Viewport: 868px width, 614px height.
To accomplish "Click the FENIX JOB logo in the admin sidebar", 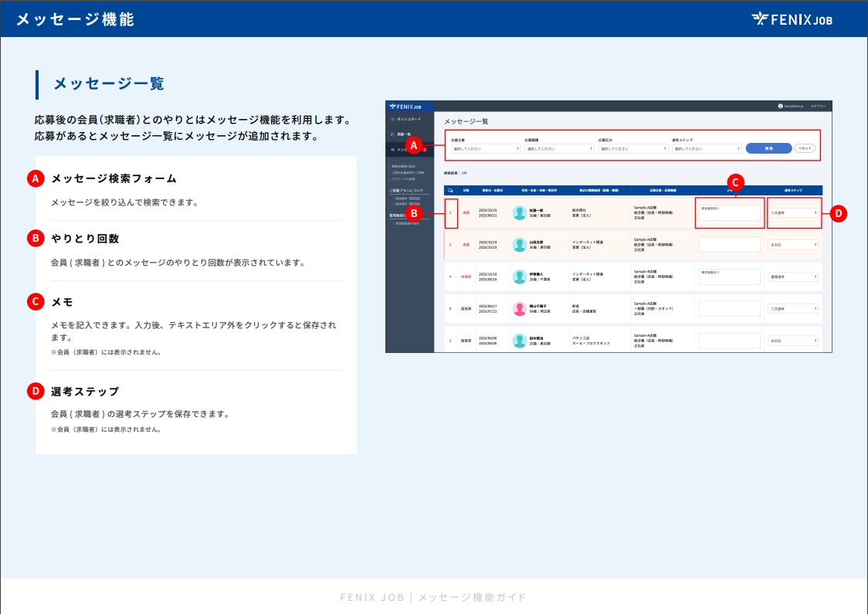I will [x=404, y=105].
